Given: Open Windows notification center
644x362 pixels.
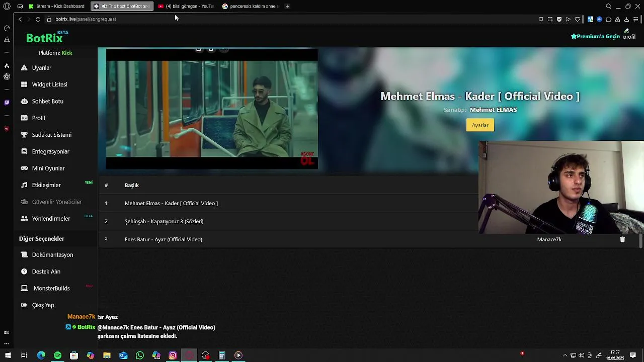Looking at the screenshot, I should 633,355.
